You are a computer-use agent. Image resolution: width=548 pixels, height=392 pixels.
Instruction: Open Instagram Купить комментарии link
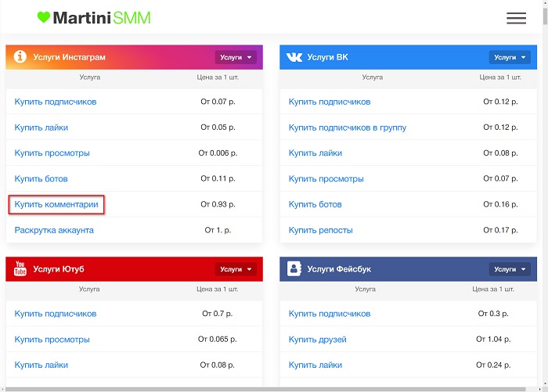(56, 204)
